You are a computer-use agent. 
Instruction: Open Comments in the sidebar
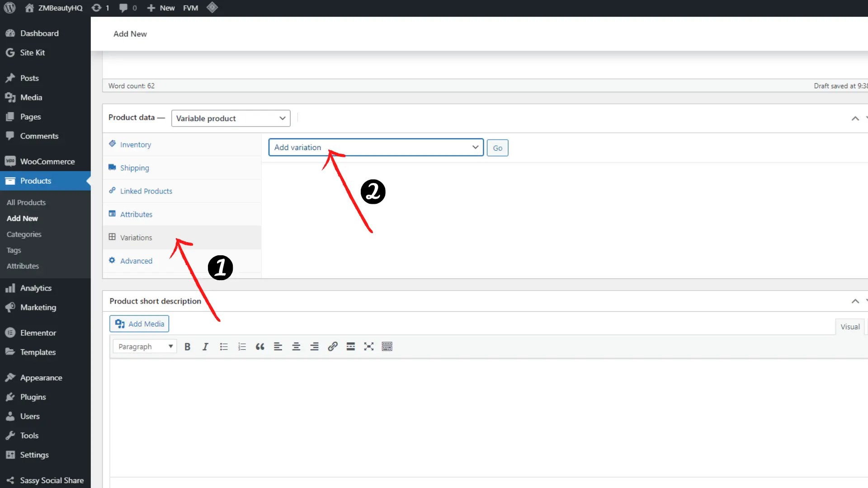[x=45, y=136]
